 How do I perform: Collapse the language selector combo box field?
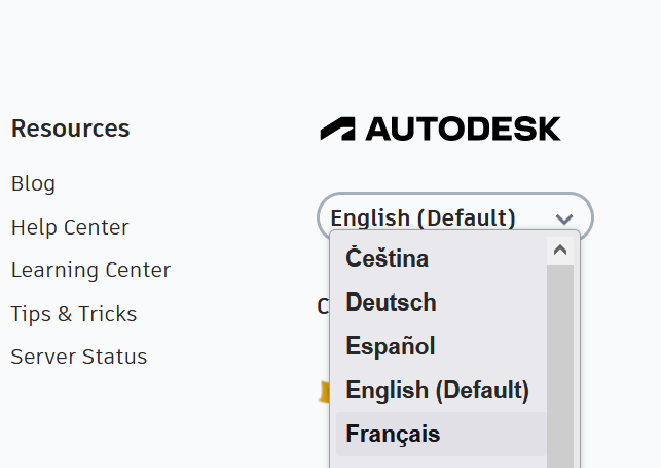click(440, 218)
